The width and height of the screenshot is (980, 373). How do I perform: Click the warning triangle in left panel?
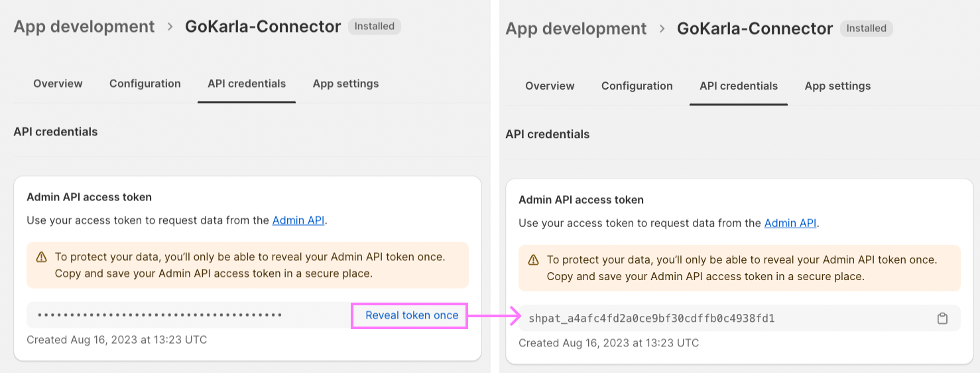tap(41, 257)
